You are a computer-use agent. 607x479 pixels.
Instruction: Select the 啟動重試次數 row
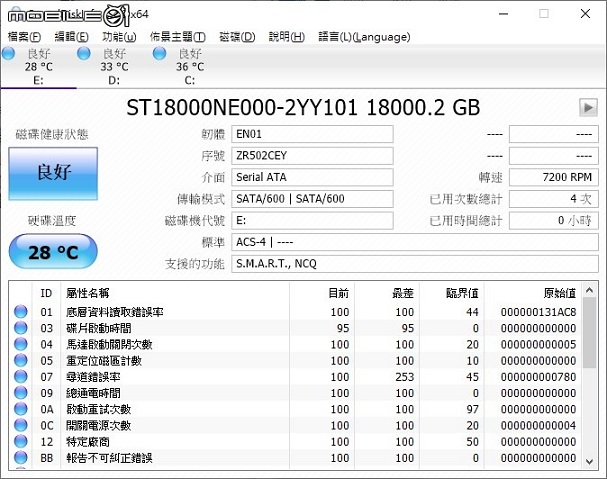pos(295,409)
